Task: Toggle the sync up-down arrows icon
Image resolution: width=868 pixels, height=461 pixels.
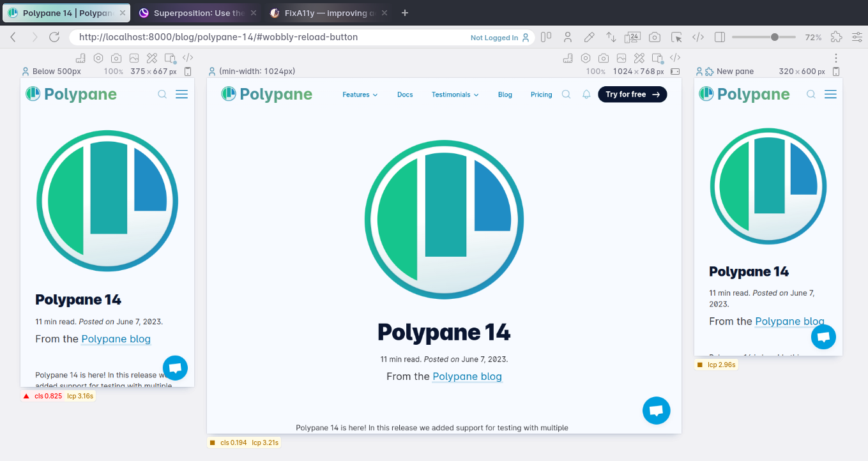Action: tap(611, 37)
